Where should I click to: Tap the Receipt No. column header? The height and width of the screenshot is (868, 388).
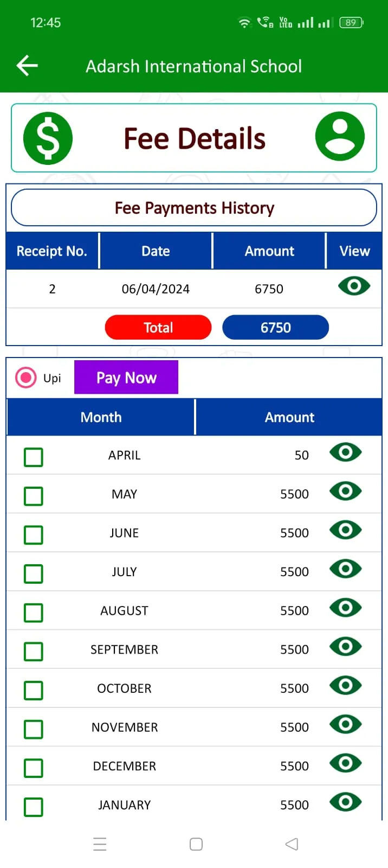[x=52, y=251]
